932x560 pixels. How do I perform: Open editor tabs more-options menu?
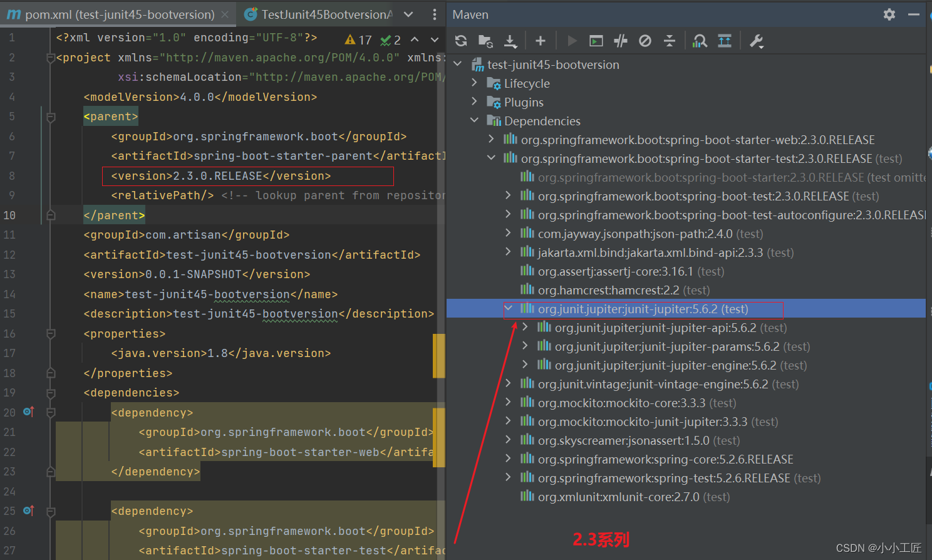(435, 14)
